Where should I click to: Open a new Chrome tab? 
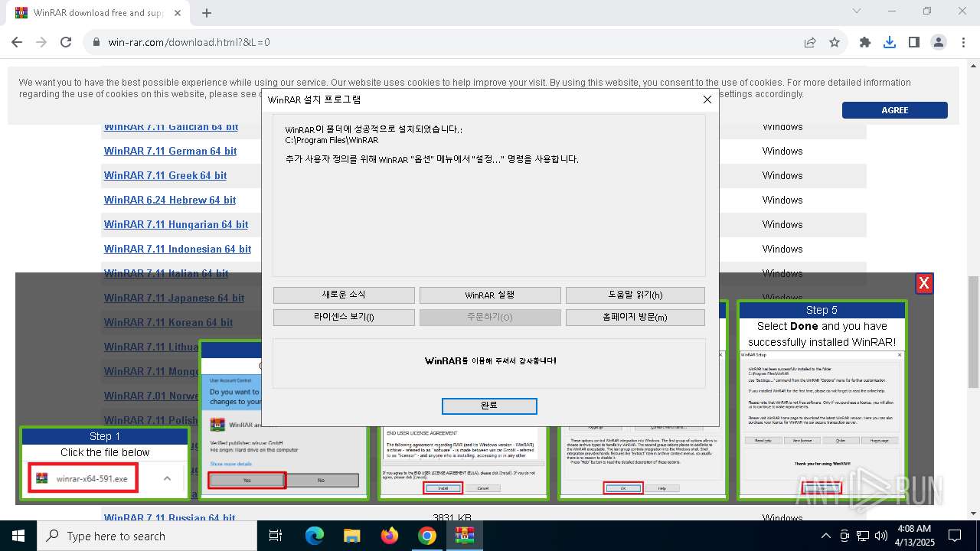(x=207, y=13)
